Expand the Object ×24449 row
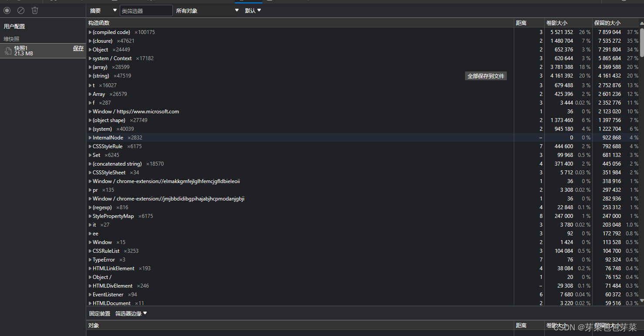This screenshot has height=336, width=644. pos(90,50)
